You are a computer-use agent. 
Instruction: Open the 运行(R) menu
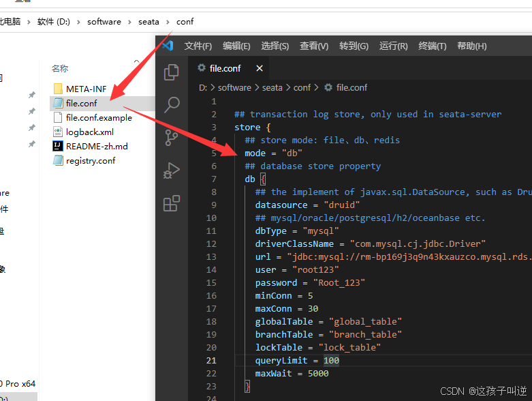pos(394,46)
